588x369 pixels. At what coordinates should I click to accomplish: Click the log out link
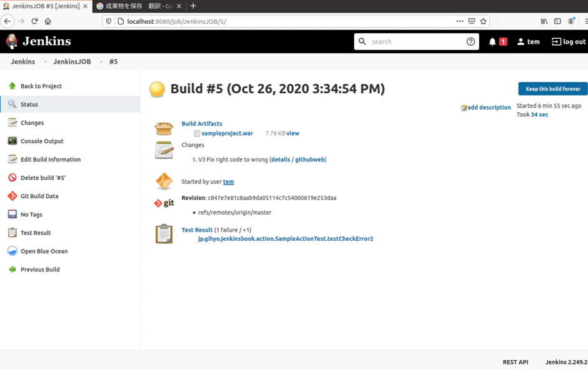[569, 42]
